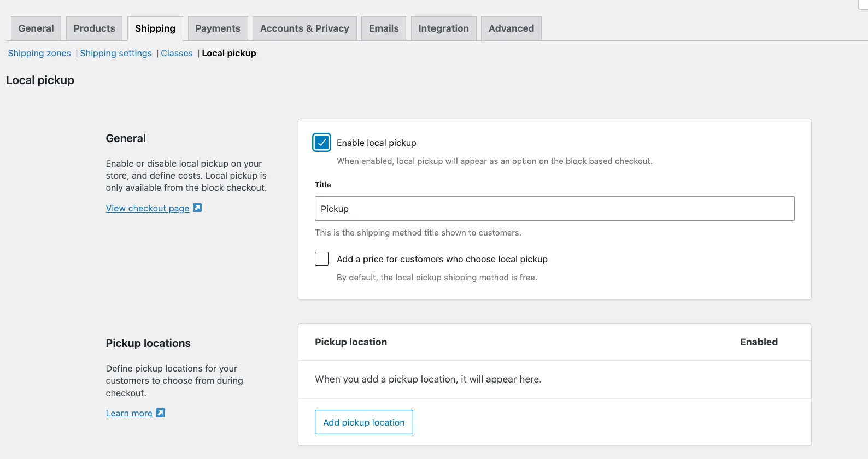Image resolution: width=868 pixels, height=459 pixels.
Task: Check Add a price for local pickup
Action: [x=322, y=259]
